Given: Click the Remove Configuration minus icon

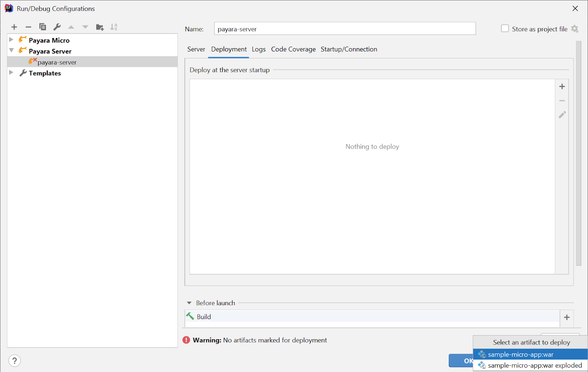Looking at the screenshot, I should tap(28, 27).
